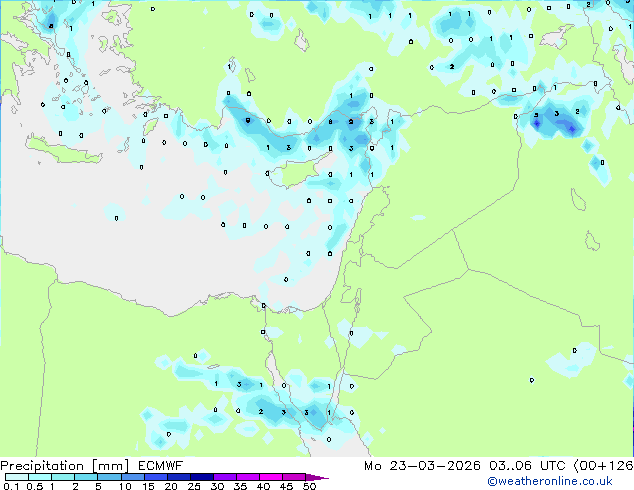Pick the 25 to 30 mm legend swatch

(201, 477)
